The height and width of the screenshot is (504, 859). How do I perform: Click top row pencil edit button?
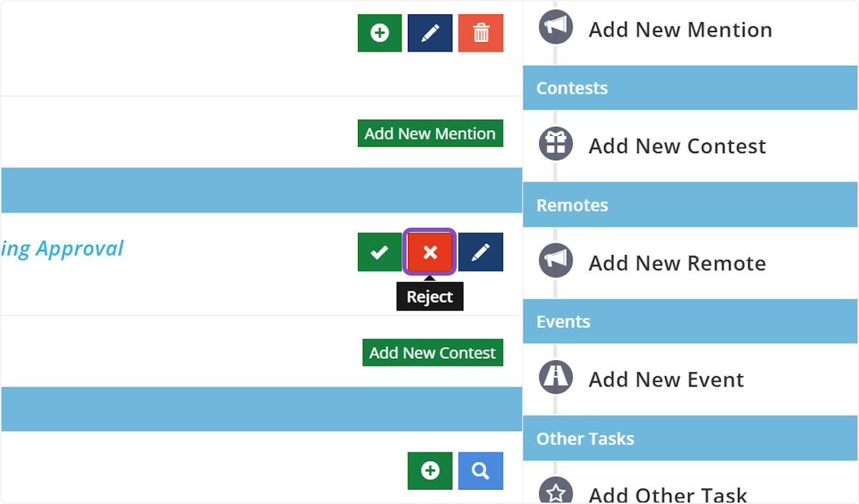[x=429, y=33]
